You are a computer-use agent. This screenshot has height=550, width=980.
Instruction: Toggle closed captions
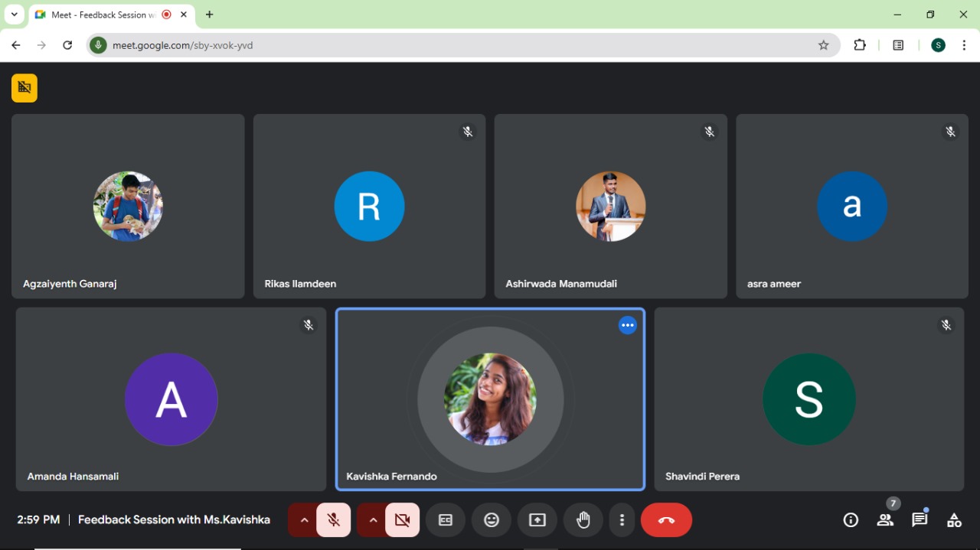[446, 520]
